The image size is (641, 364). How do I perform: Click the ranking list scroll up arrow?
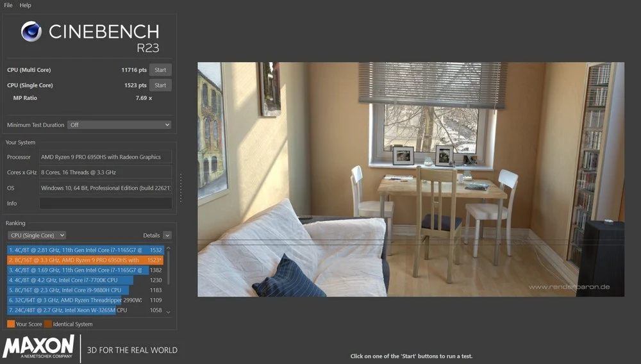(169, 248)
